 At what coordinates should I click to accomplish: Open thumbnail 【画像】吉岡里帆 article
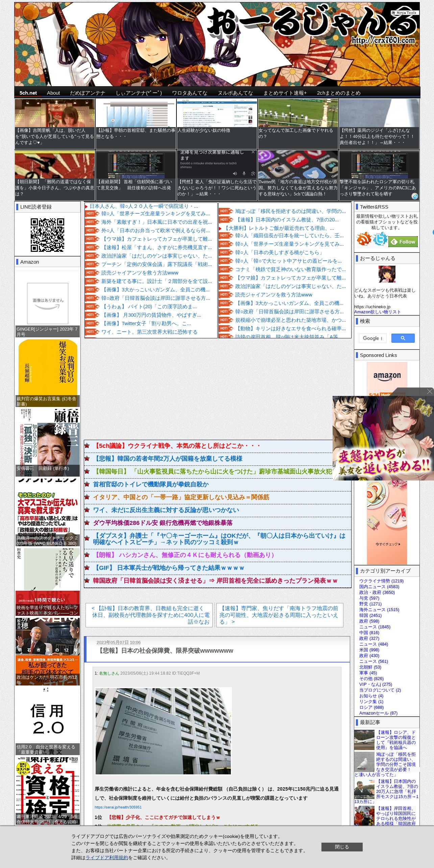pos(55,124)
